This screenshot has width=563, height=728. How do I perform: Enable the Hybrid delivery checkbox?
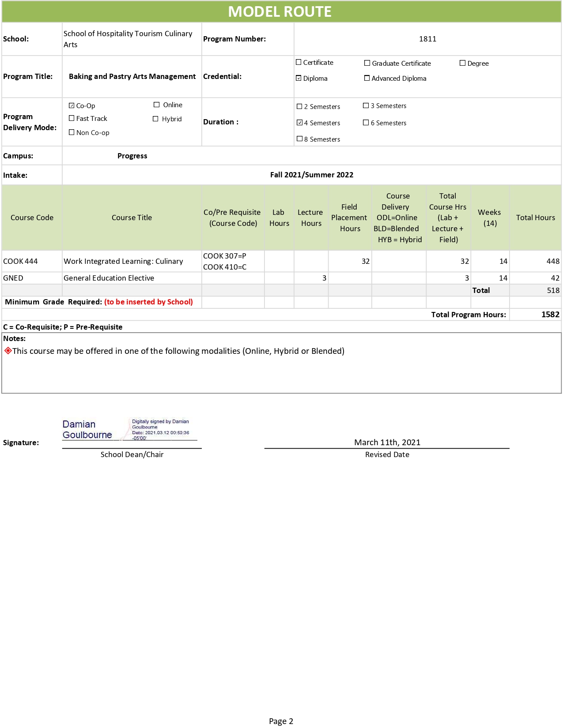coord(155,119)
